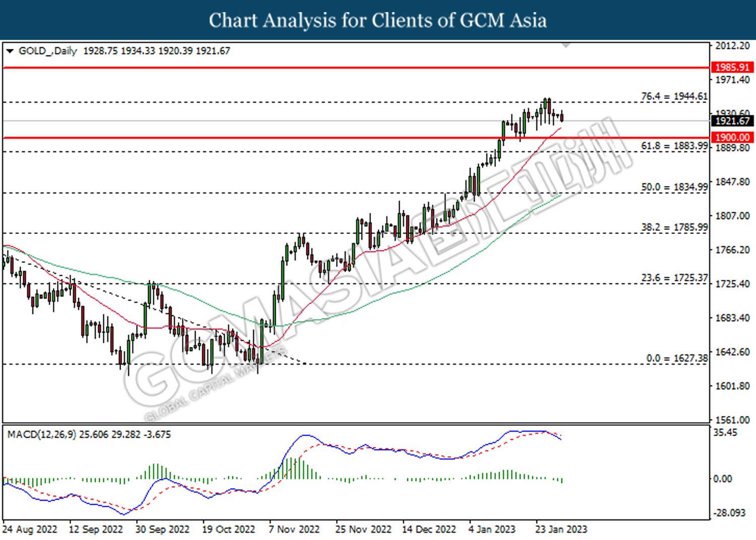Screen dimensions: 756x540
Task: Click the price axis value 1847.80
Action: point(733,182)
